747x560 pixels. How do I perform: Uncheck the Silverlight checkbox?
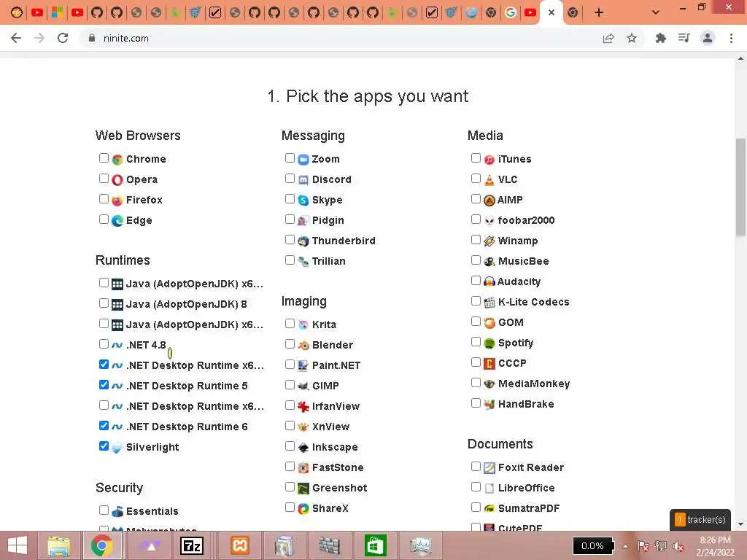(104, 446)
